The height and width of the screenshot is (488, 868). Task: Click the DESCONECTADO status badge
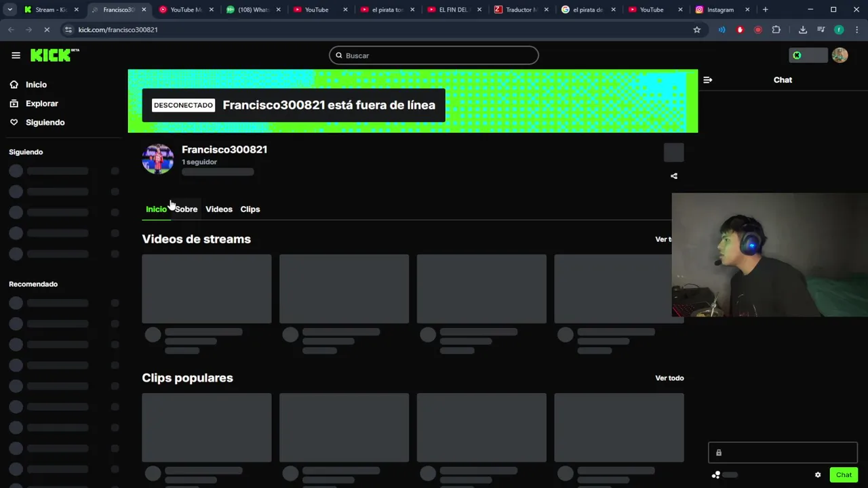click(x=183, y=105)
